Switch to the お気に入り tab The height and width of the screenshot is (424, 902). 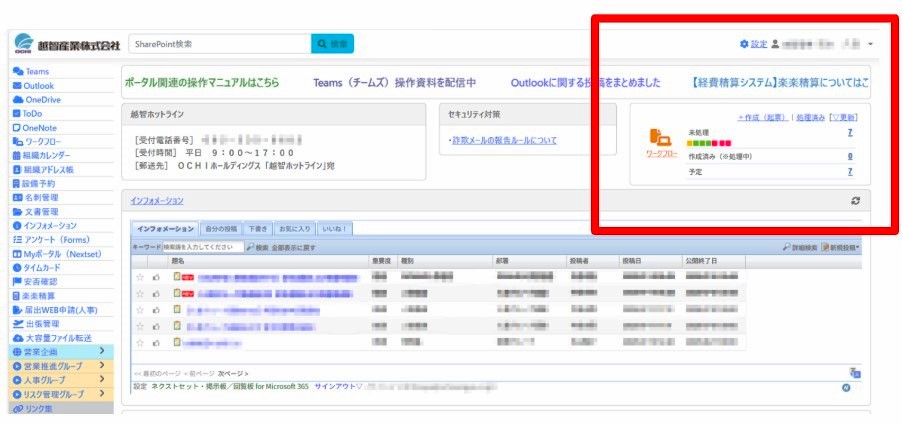pos(294,229)
